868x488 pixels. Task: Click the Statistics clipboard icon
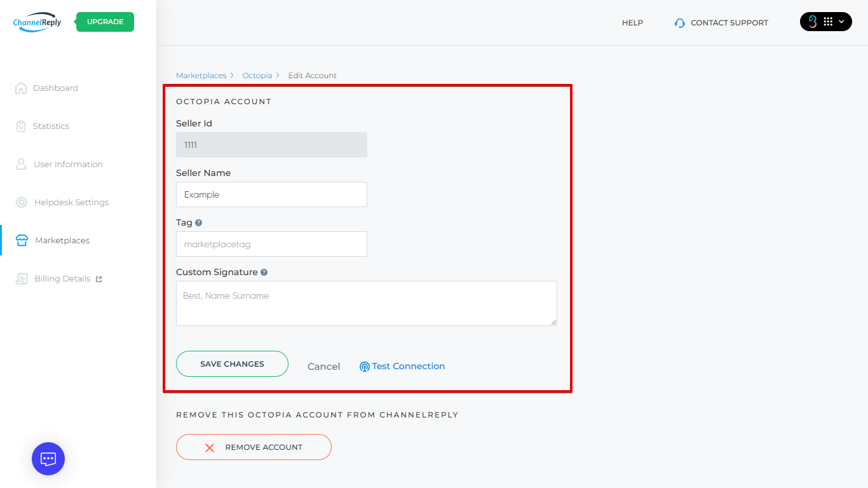tap(21, 126)
